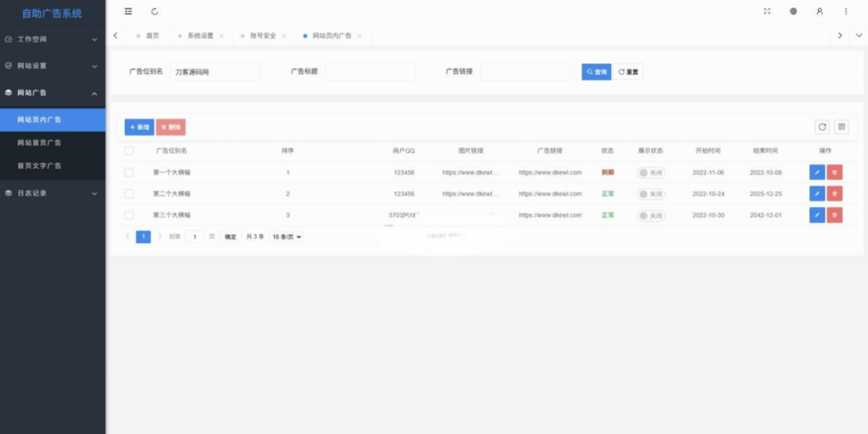Viewport: 868px width, 434px height.
Task: Collapse the sidebar with the menu icon
Action: pyautogui.click(x=129, y=11)
